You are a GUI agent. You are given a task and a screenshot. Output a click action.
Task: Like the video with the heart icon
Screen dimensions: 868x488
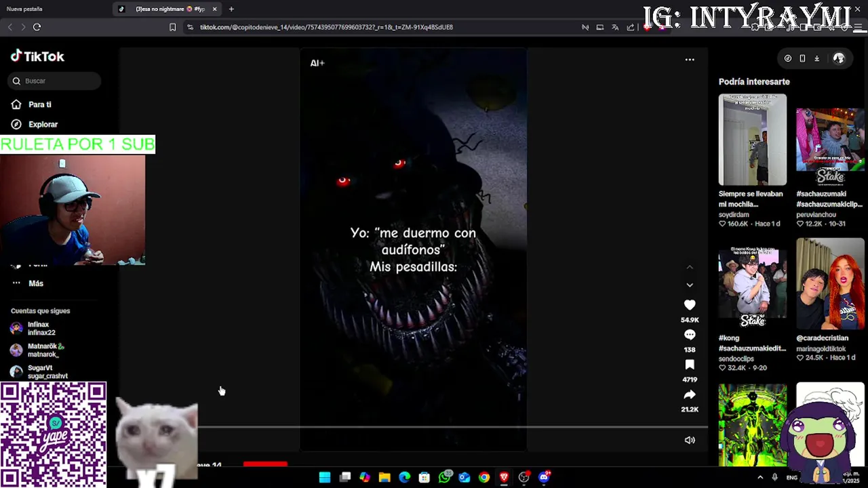[690, 306]
